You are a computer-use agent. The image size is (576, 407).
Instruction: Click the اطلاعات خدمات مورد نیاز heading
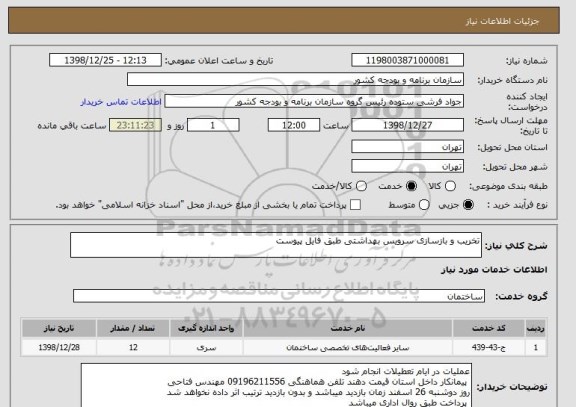(x=494, y=270)
